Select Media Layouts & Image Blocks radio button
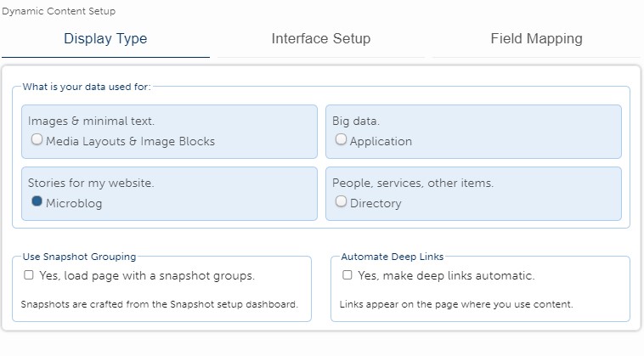Viewport: 644px width, 356px height. click(x=37, y=140)
